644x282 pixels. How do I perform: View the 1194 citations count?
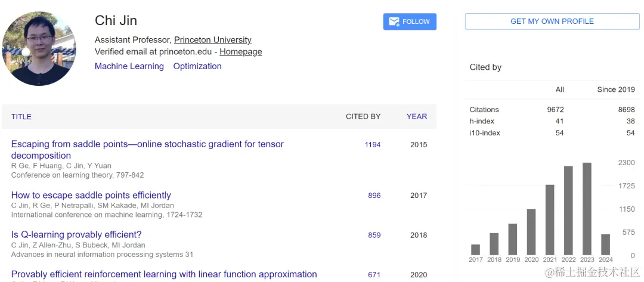click(x=373, y=144)
